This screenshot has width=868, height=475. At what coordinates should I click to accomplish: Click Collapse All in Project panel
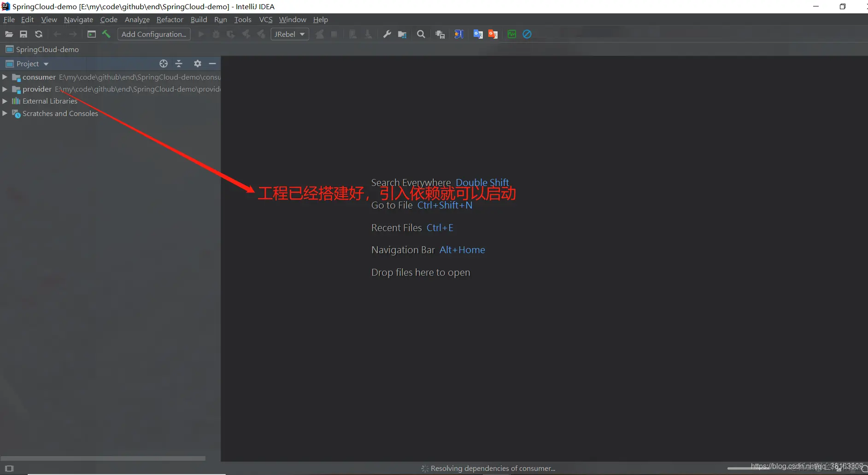179,64
